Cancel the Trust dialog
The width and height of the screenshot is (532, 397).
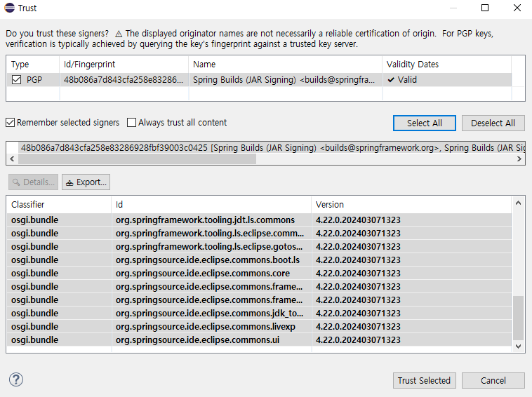(493, 380)
